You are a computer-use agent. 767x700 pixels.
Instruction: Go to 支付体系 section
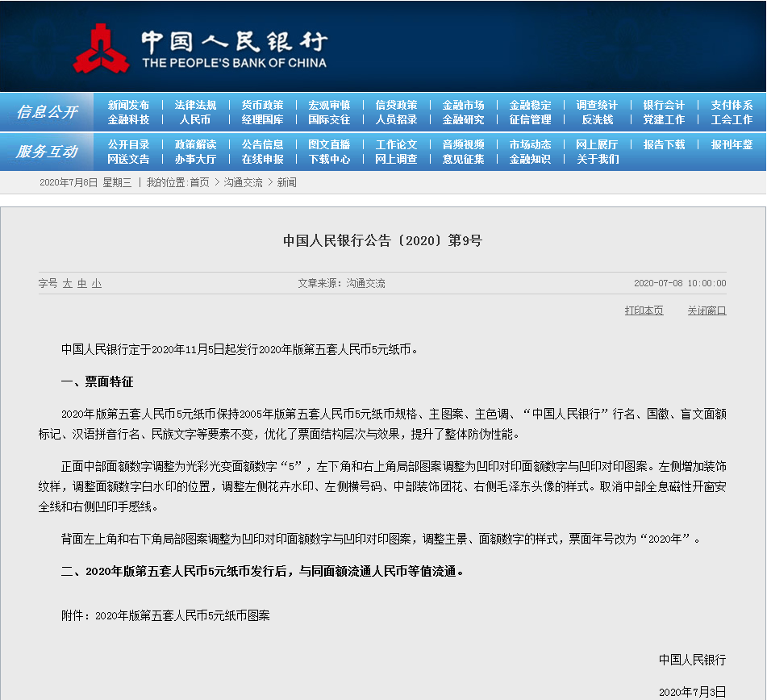pos(732,105)
